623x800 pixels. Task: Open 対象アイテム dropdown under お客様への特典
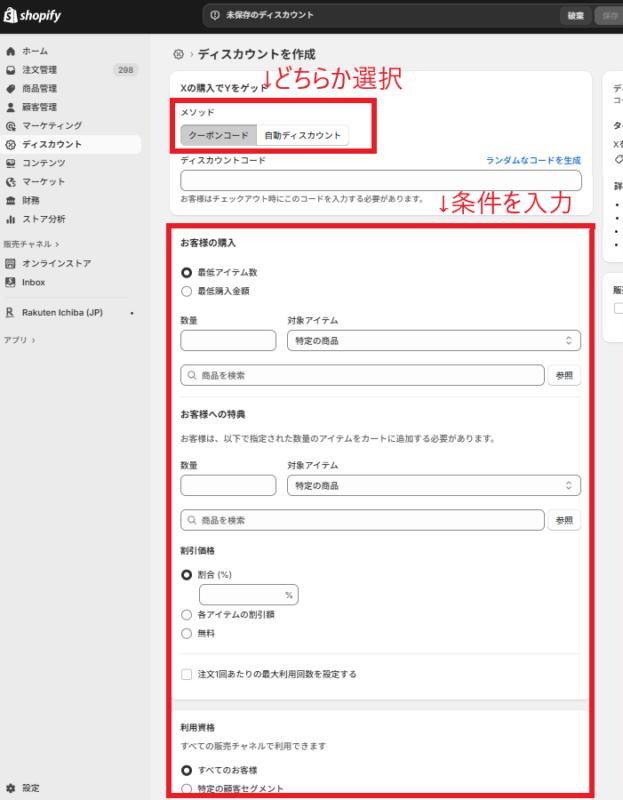[433, 486]
